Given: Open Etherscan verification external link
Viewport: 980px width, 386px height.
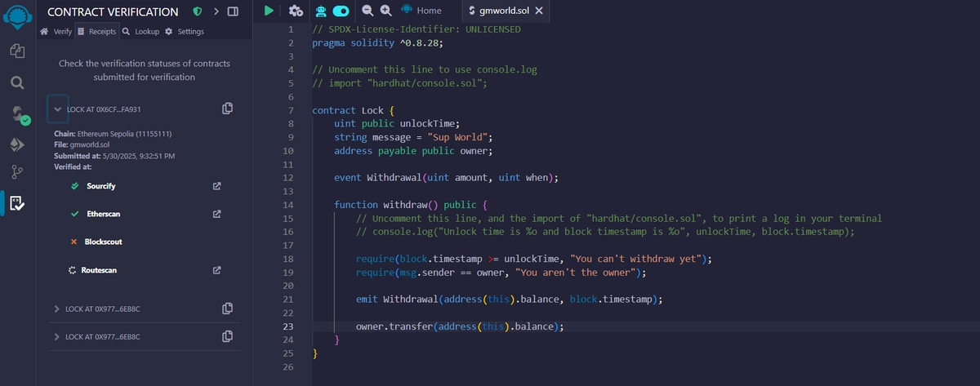Looking at the screenshot, I should (216, 214).
